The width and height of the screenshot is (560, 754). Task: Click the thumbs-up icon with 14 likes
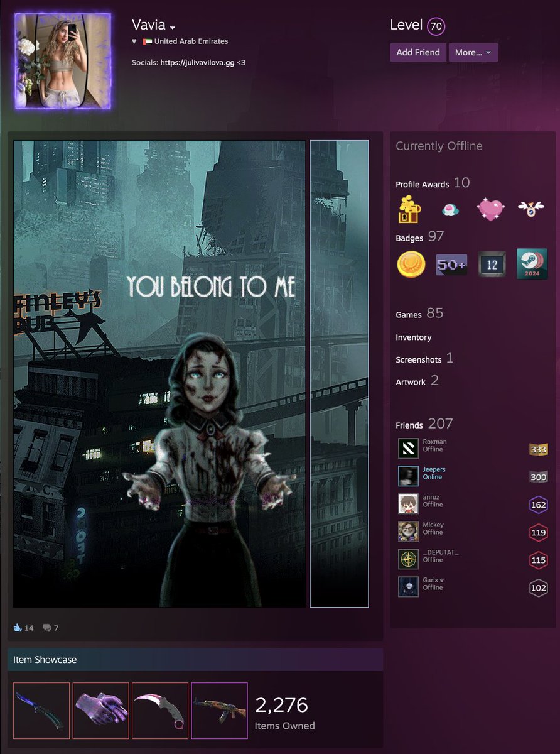[x=18, y=628]
